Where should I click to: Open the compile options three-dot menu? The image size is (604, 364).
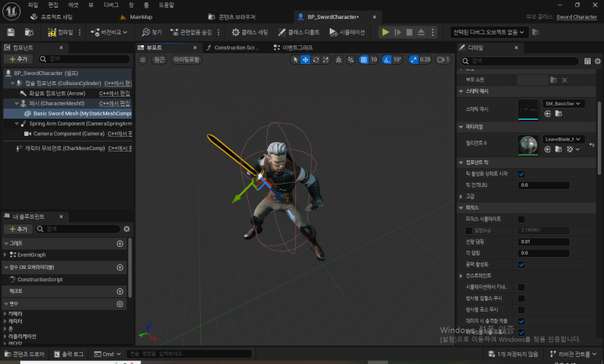(80, 32)
